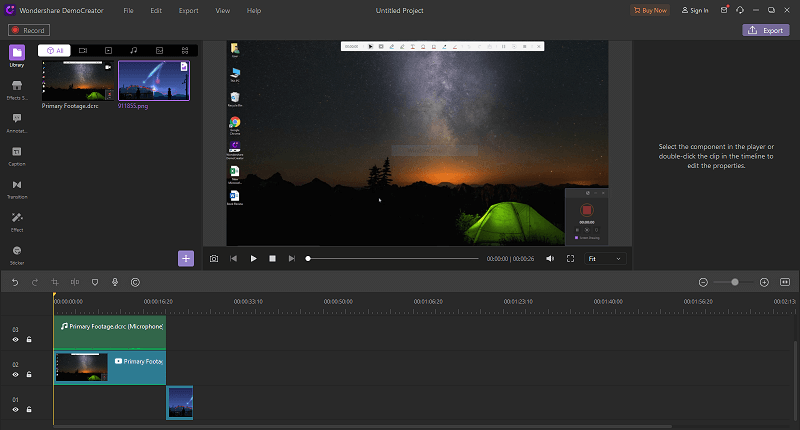The height and width of the screenshot is (430, 800).
Task: Open the Library panel
Action: point(17,56)
